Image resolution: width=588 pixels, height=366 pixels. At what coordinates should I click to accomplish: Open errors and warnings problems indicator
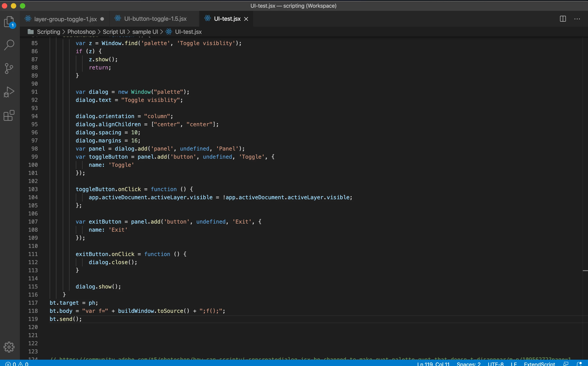coord(17,364)
